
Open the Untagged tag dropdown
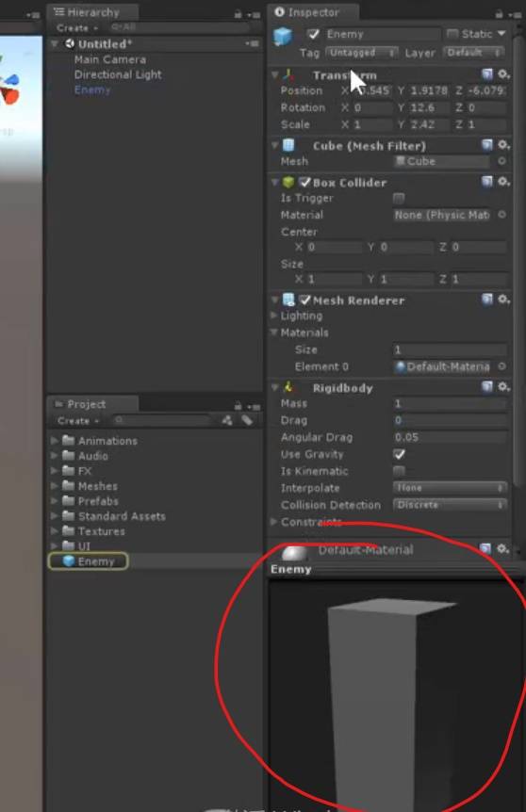[x=362, y=53]
